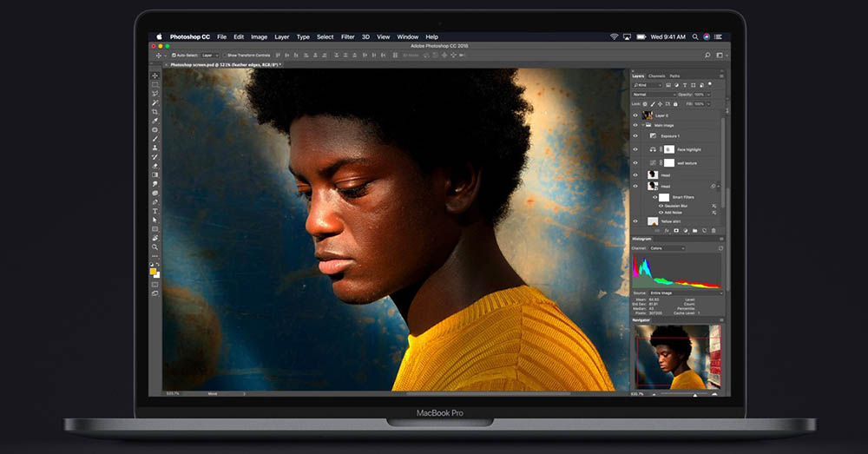Open the Normal blend mode dropdown
The width and height of the screenshot is (868, 454).
click(654, 95)
